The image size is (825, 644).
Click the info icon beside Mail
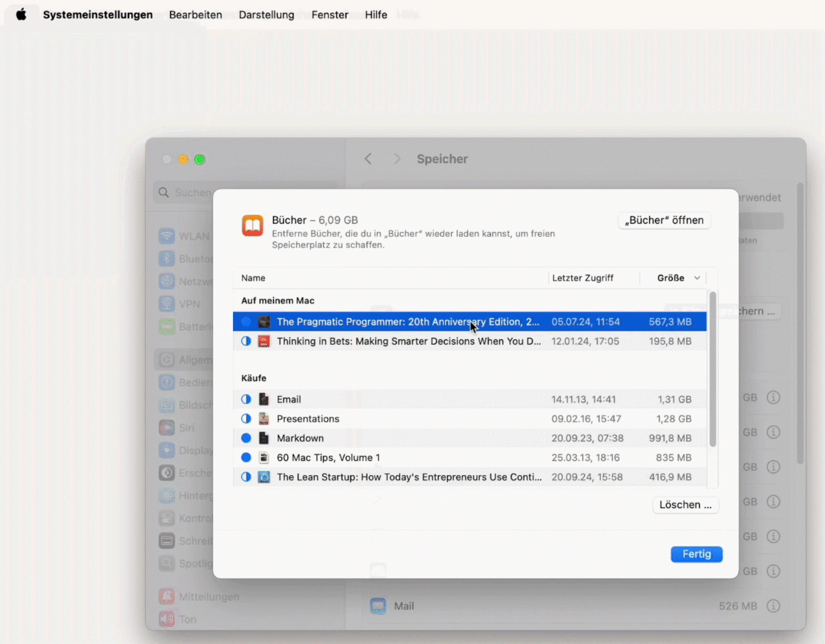773,606
